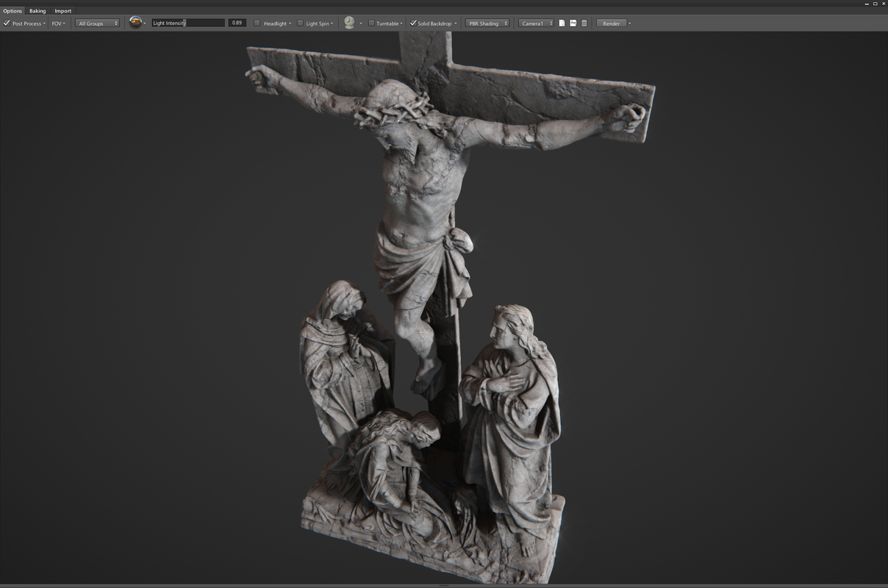Open the Render options arrow
This screenshot has height=588, width=888.
click(629, 23)
